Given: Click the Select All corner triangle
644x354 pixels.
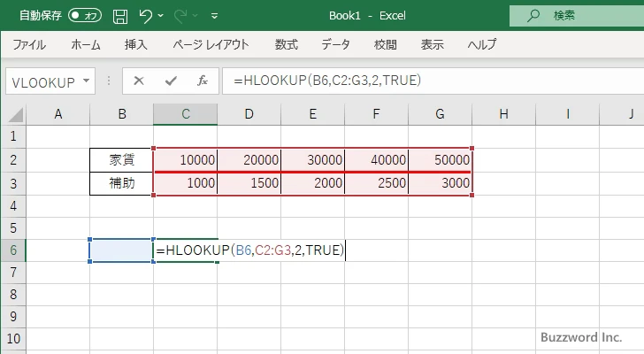Looking at the screenshot, I should (x=13, y=114).
